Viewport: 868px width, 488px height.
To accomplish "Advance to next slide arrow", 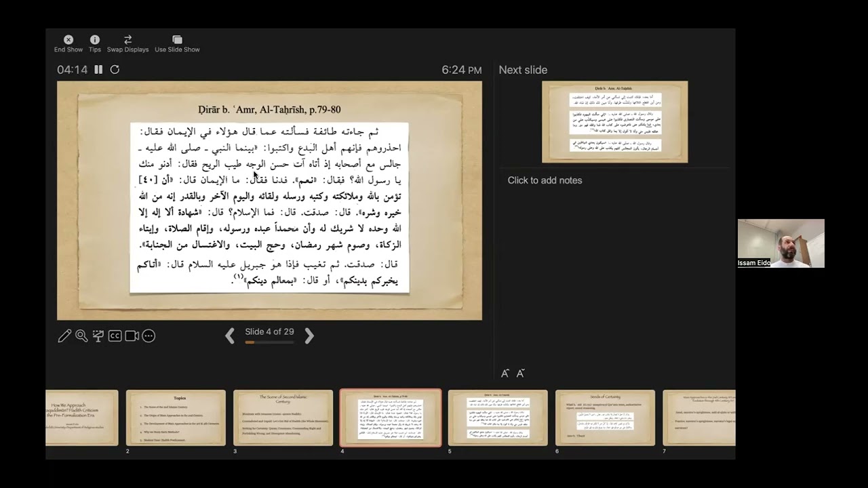I will pos(309,335).
